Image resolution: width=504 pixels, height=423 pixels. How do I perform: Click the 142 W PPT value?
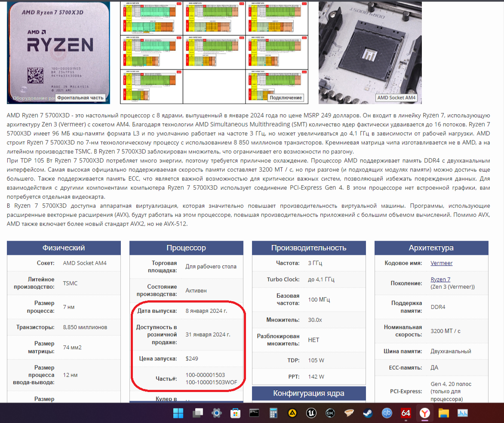pyautogui.click(x=316, y=377)
